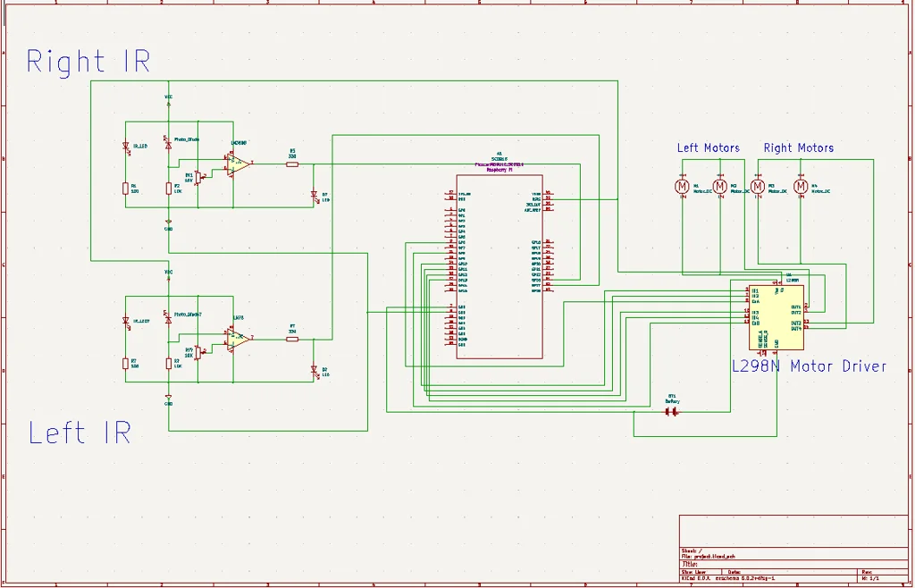Click resistor R5 330 in the Right IR circuit
915x588 pixels.
coord(290,163)
